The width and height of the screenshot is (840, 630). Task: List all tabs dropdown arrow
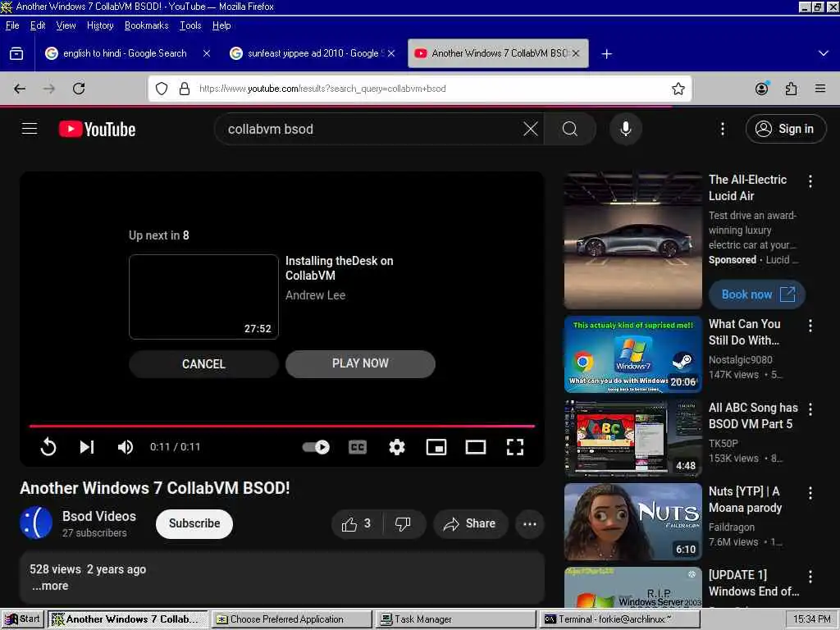pyautogui.click(x=824, y=53)
